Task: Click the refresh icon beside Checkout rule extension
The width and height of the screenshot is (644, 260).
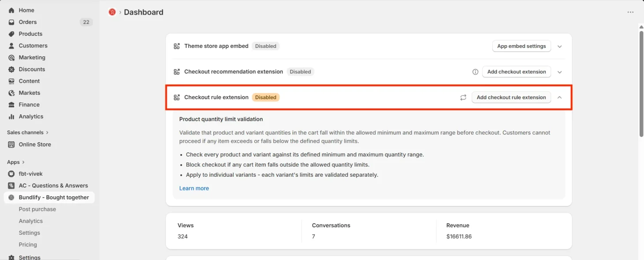Action: 463,97
